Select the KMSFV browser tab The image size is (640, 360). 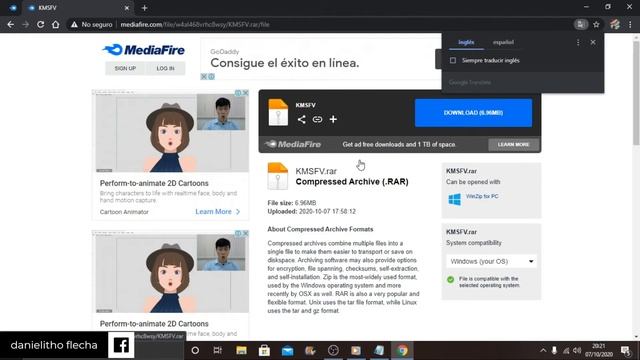(78, 8)
